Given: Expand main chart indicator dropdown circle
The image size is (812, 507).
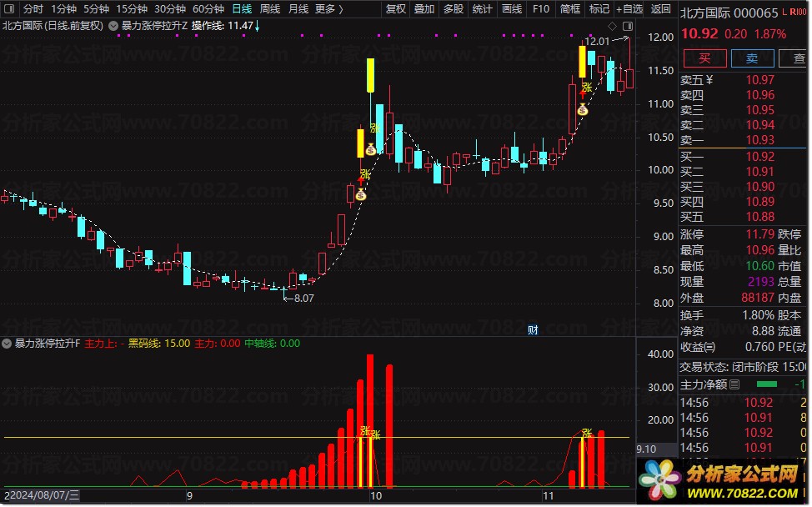Looking at the screenshot, I should pos(113,25).
